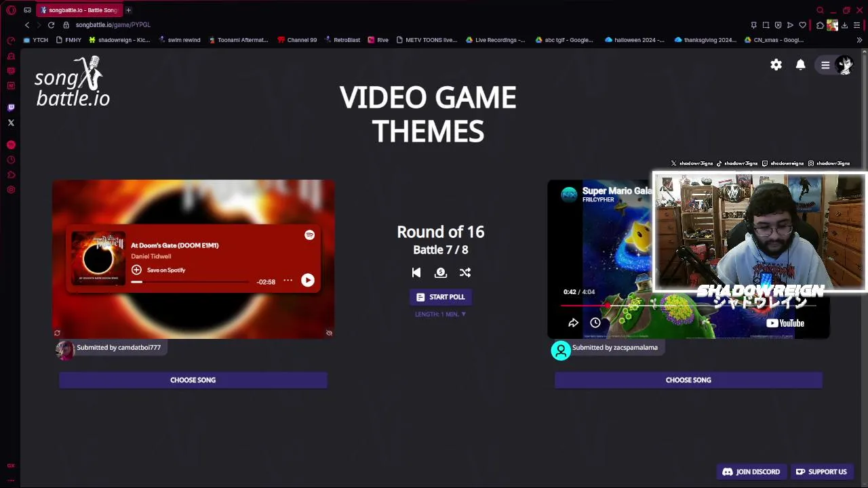Image resolution: width=868 pixels, height=488 pixels.
Task: Open X in the Opera sidebar
Action: (x=11, y=123)
